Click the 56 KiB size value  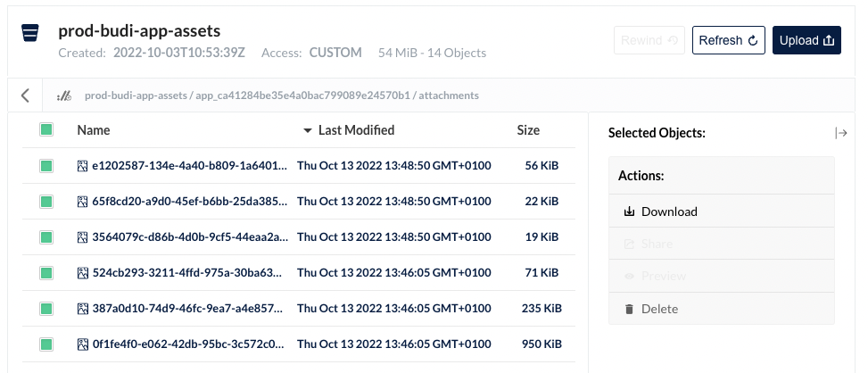click(541, 165)
